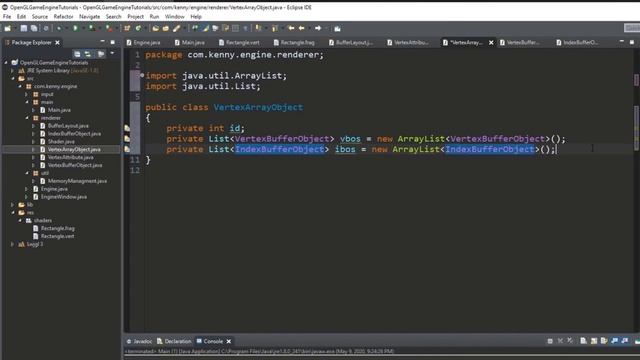Image resolution: width=640 pixels, height=360 pixels.
Task: Toggle show console on standard out
Action: pyautogui.click(x=615, y=341)
